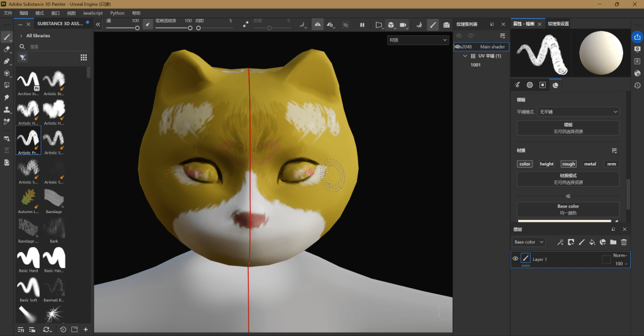Expand the All libraries tree
Image resolution: width=644 pixels, height=336 pixels.
click(21, 36)
